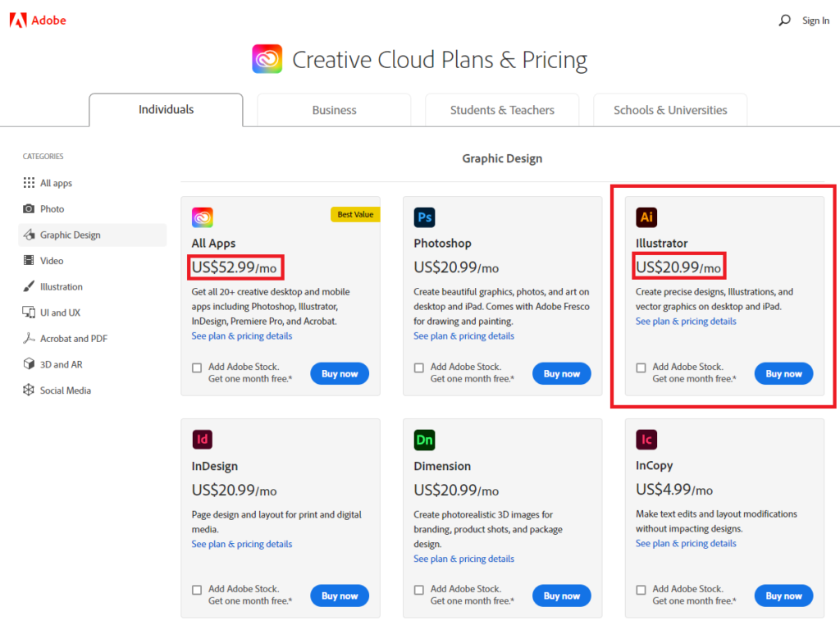Click the All Apps card Creative Cloud icon
The height and width of the screenshot is (630, 840).
click(203, 217)
